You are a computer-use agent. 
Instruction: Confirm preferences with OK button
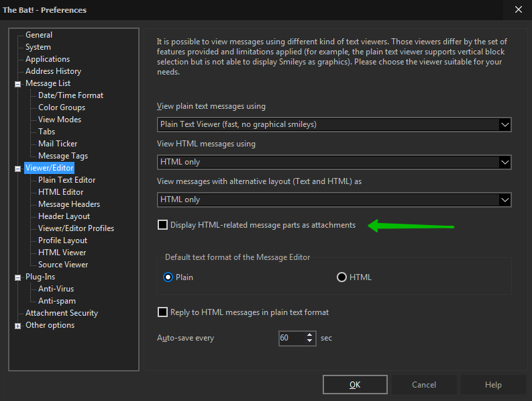355,385
